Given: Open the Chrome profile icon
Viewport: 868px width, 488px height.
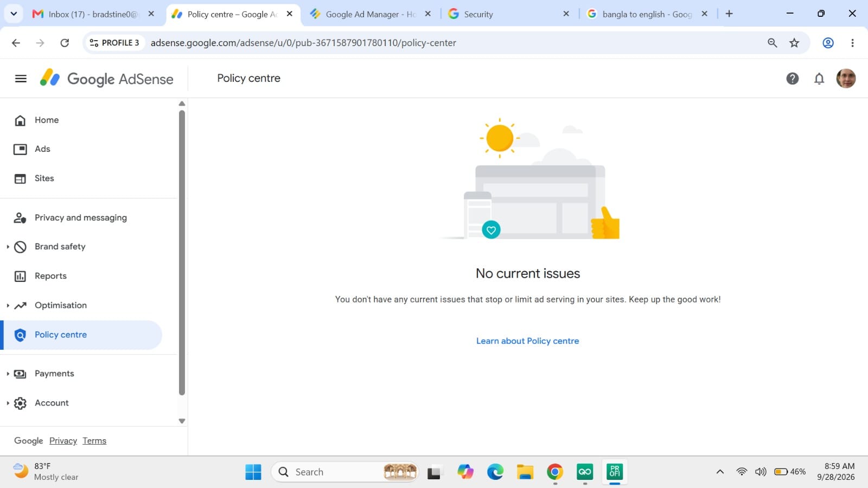Looking at the screenshot, I should (828, 43).
